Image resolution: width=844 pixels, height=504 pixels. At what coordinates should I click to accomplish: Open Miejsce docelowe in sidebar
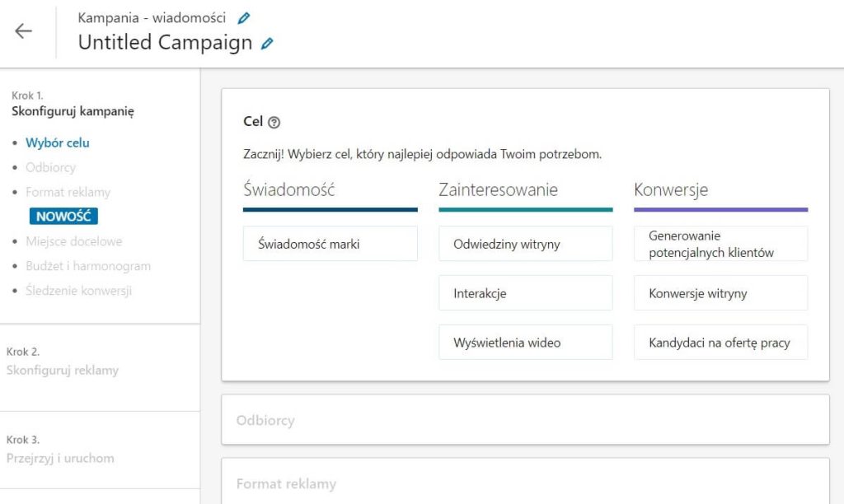coord(73,241)
